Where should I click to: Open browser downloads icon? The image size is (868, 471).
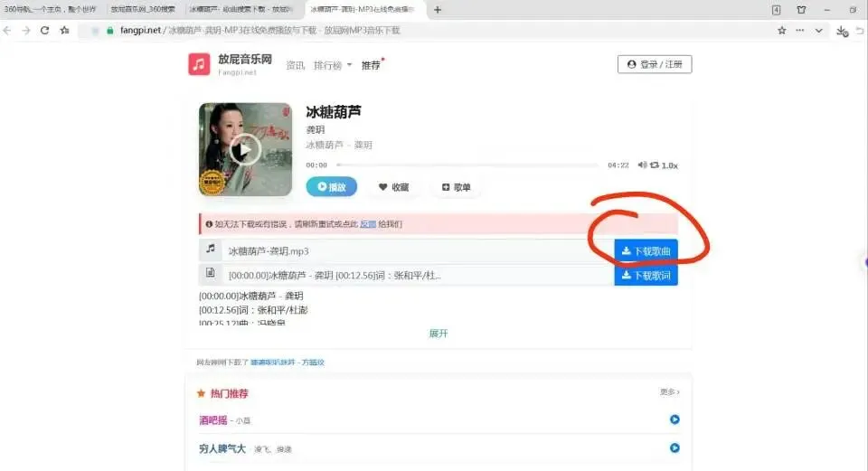842,31
